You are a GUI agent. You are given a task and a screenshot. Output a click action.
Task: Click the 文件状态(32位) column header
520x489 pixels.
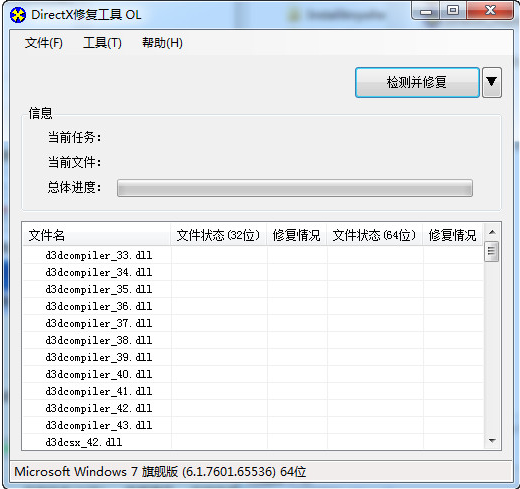[219, 235]
